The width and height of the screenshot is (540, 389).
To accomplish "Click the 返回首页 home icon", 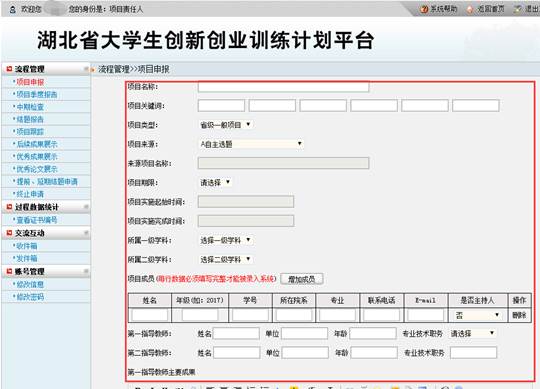I will (470, 9).
